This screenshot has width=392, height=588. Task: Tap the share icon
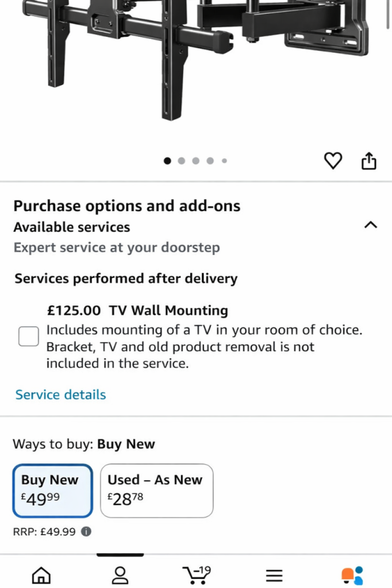368,161
